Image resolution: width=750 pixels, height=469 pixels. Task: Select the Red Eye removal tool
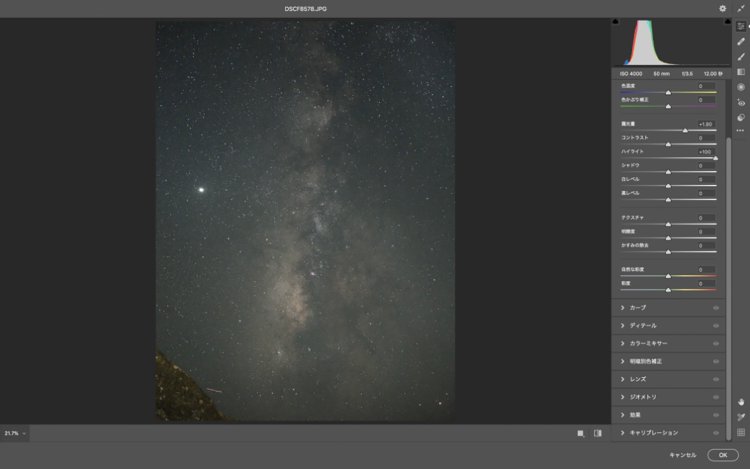pyautogui.click(x=741, y=102)
